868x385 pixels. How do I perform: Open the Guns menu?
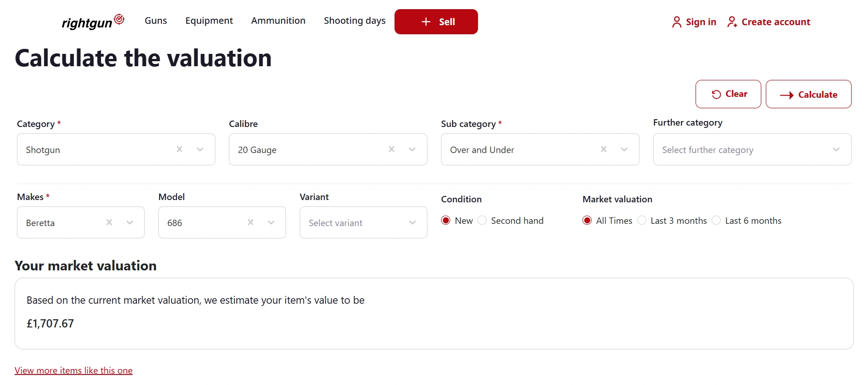pyautogui.click(x=156, y=21)
